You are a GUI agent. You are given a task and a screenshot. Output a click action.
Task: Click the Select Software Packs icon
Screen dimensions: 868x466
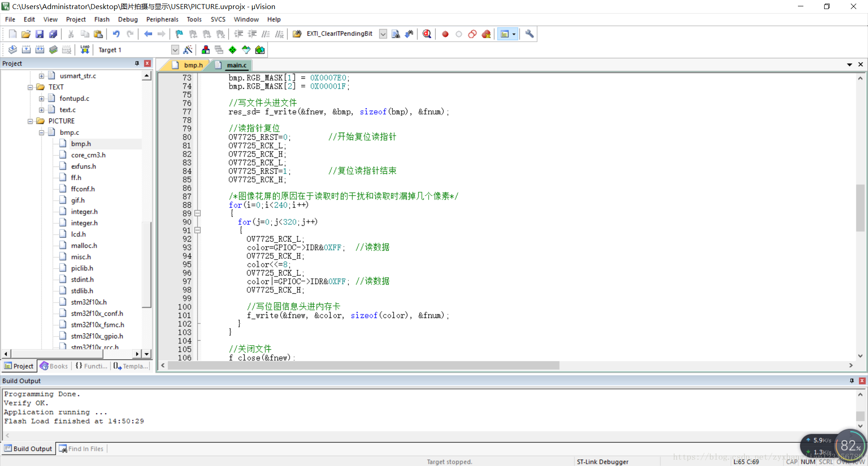point(246,50)
